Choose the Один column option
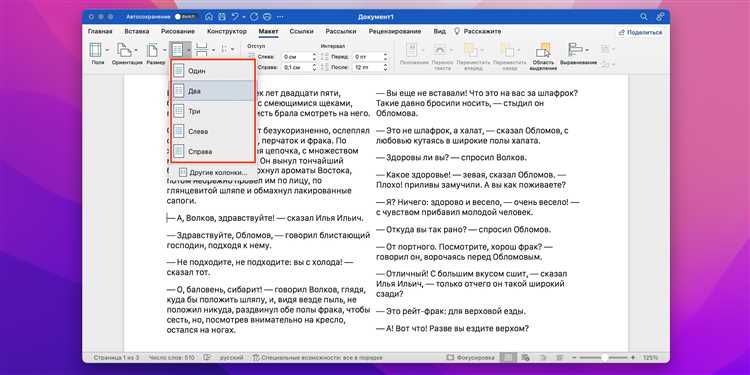Screen dimensions: 750x375 pos(213,70)
